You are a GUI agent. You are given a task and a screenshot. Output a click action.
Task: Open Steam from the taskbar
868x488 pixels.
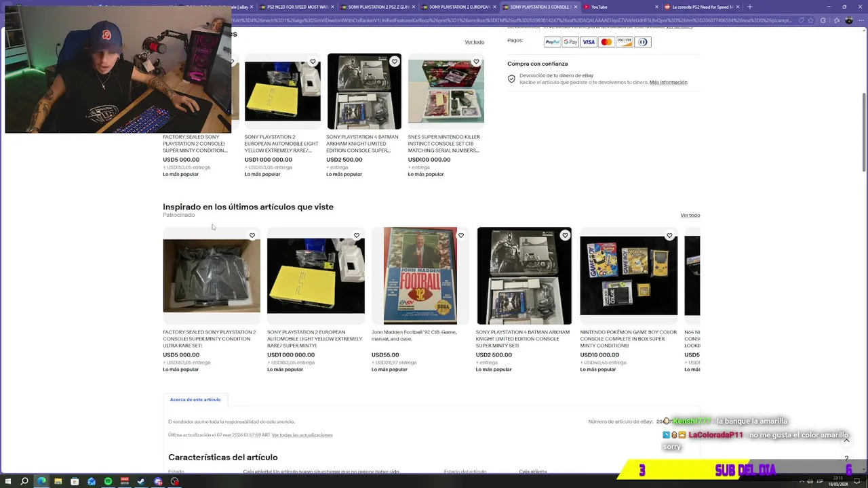(x=142, y=481)
